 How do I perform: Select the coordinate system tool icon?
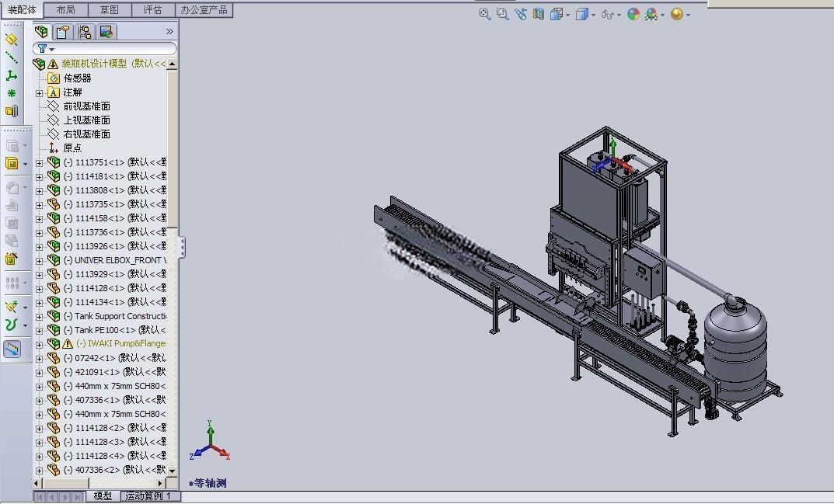pyautogui.click(x=11, y=75)
